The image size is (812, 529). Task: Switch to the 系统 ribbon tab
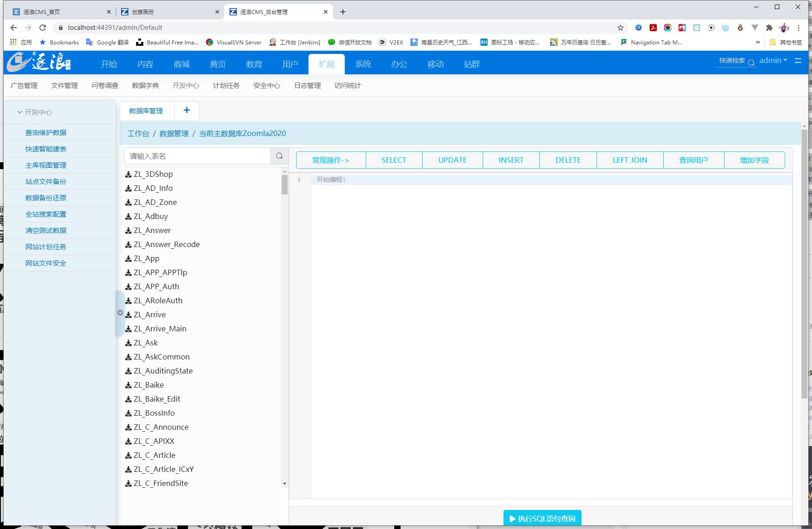[x=363, y=64]
